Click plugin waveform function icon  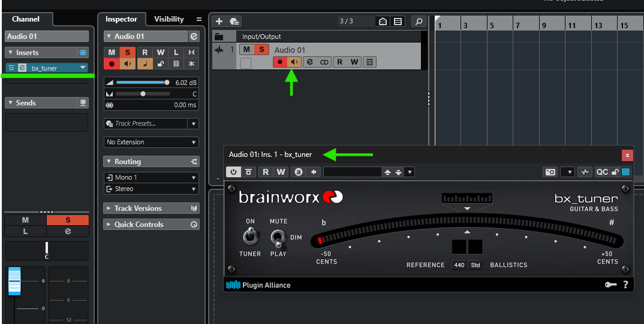[585, 172]
